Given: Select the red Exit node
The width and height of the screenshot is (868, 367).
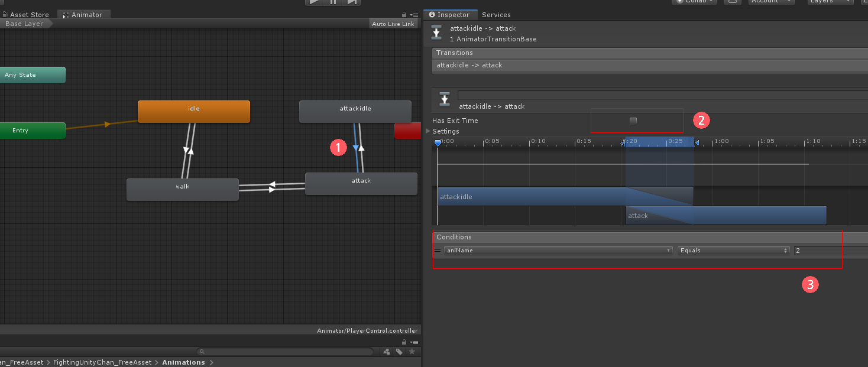Looking at the screenshot, I should coord(408,131).
